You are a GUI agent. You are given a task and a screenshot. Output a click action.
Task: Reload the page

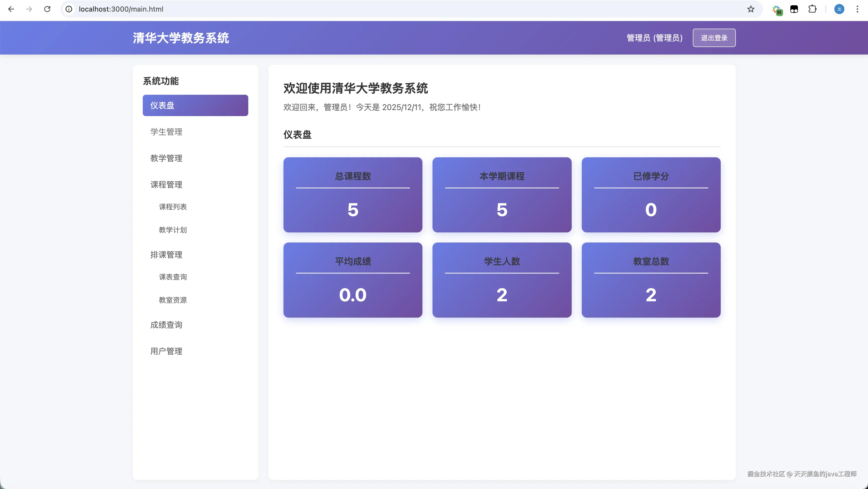[47, 9]
